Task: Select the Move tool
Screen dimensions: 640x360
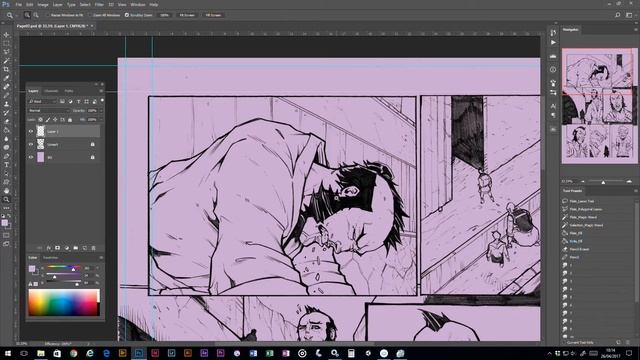Action: (x=6, y=35)
